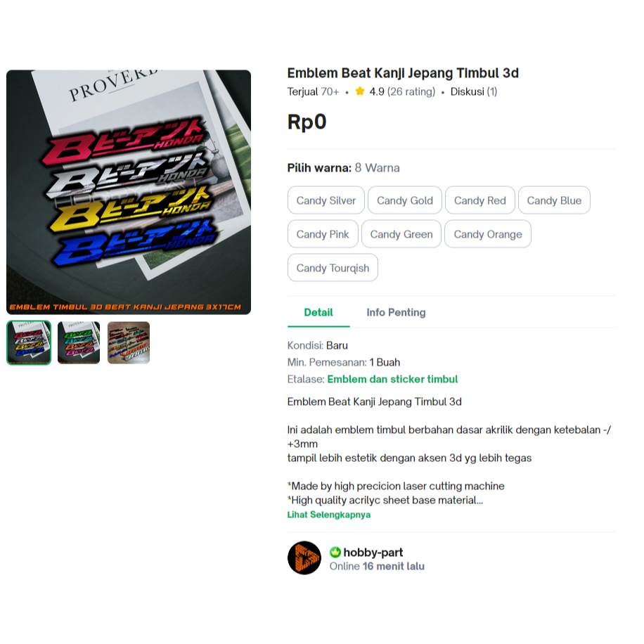Choose Candy Orange color chip
Viewport: 644px width, 644px height.
pos(488,234)
